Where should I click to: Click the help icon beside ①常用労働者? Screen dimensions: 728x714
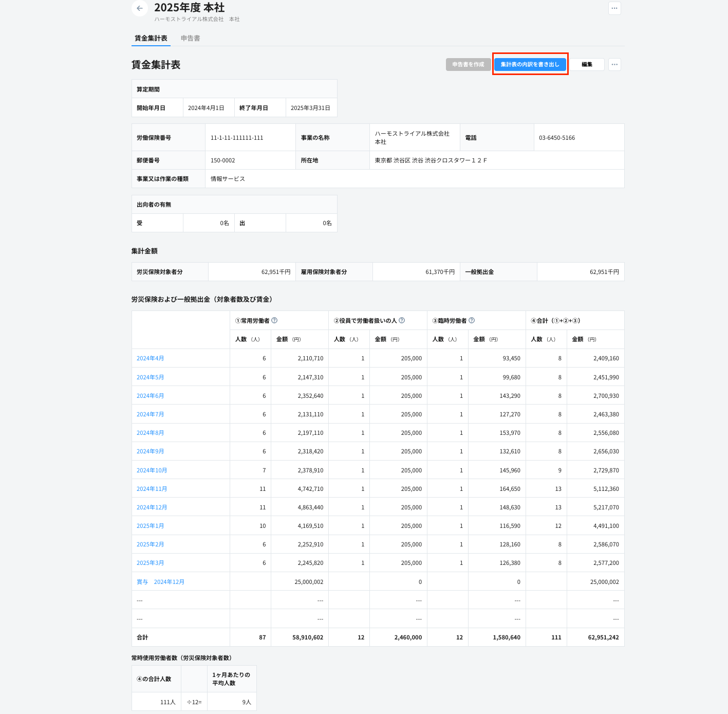pyautogui.click(x=274, y=320)
